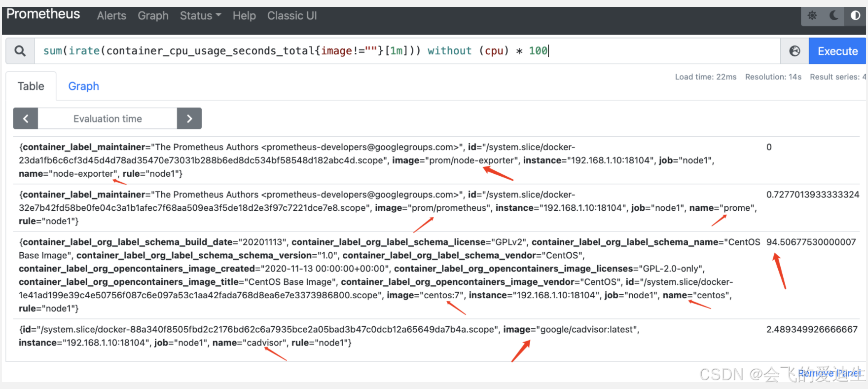Viewport: 868px width, 389px height.
Task: Click image="prom/node-exporter" label text
Action: 455,160
